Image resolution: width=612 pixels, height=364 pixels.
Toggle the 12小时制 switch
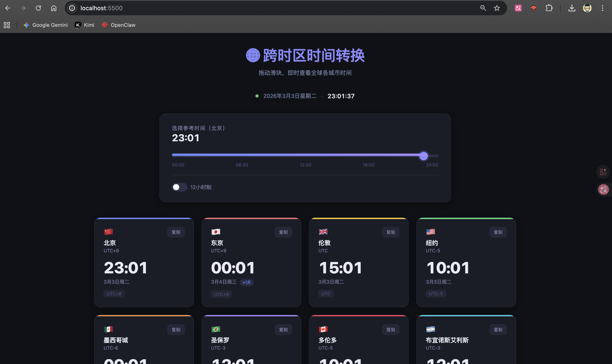(179, 187)
